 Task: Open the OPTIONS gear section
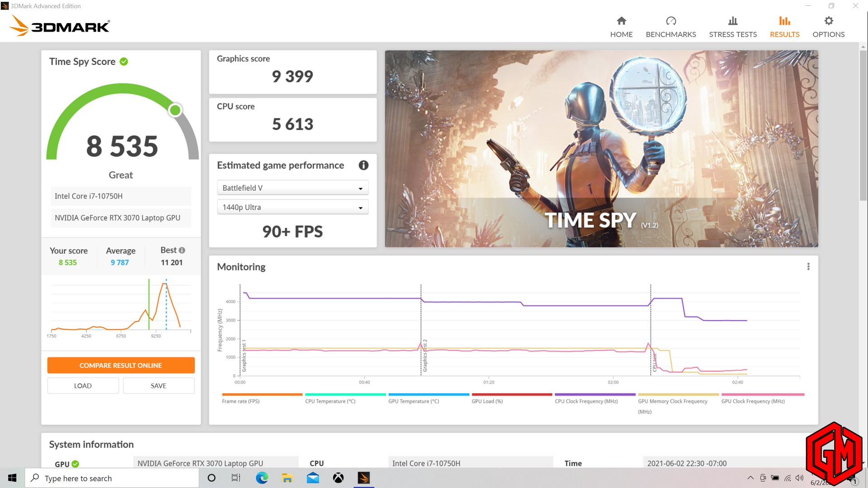pos(828,27)
